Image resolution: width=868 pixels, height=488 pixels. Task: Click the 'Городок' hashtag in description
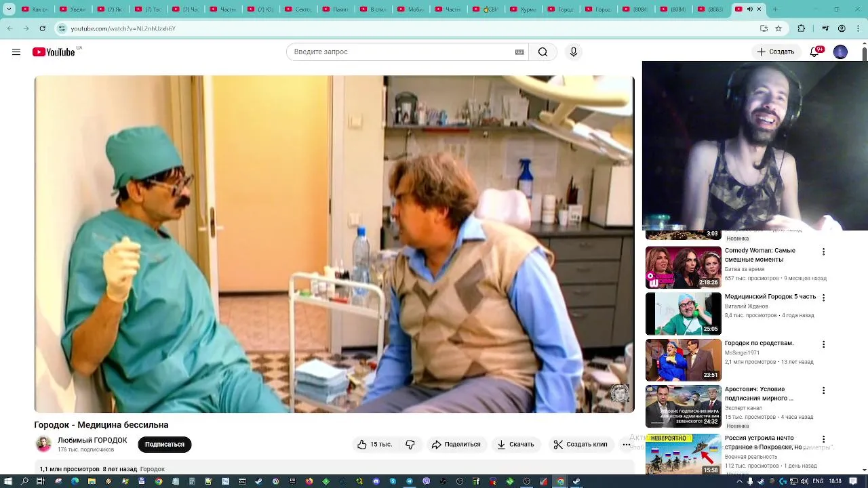pyautogui.click(x=153, y=469)
